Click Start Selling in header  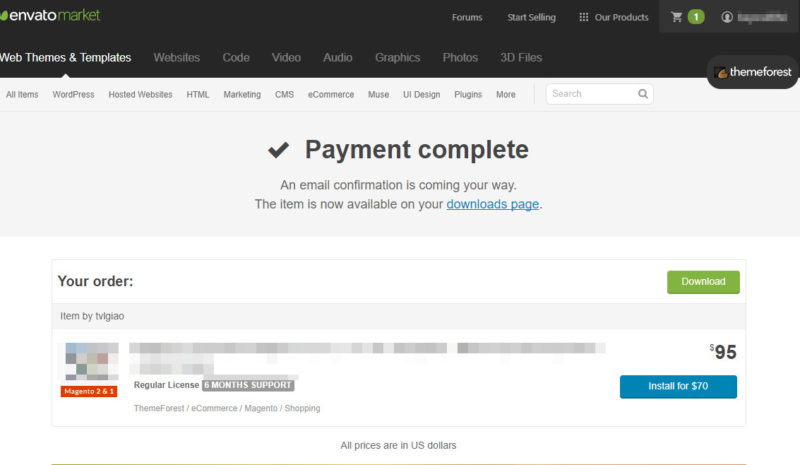[x=531, y=17]
